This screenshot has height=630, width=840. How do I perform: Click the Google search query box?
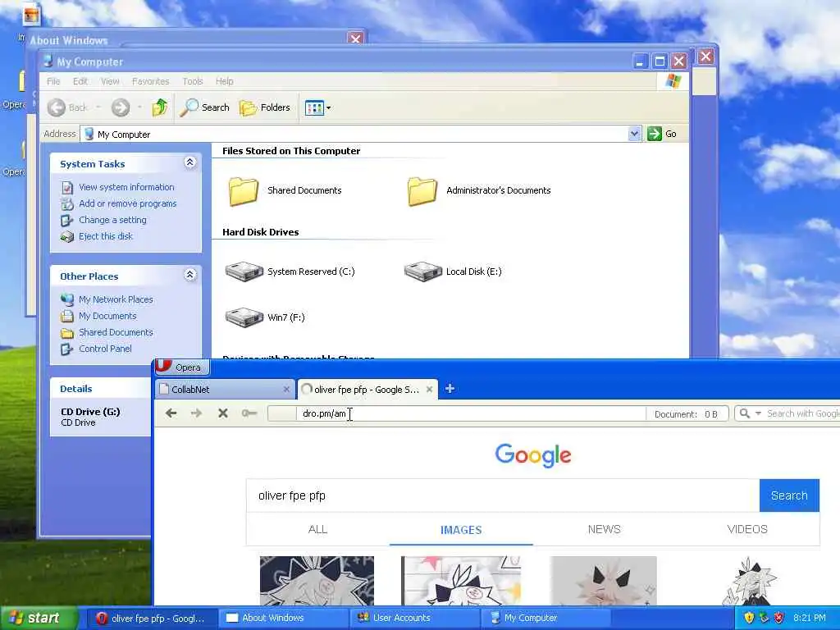pos(503,495)
